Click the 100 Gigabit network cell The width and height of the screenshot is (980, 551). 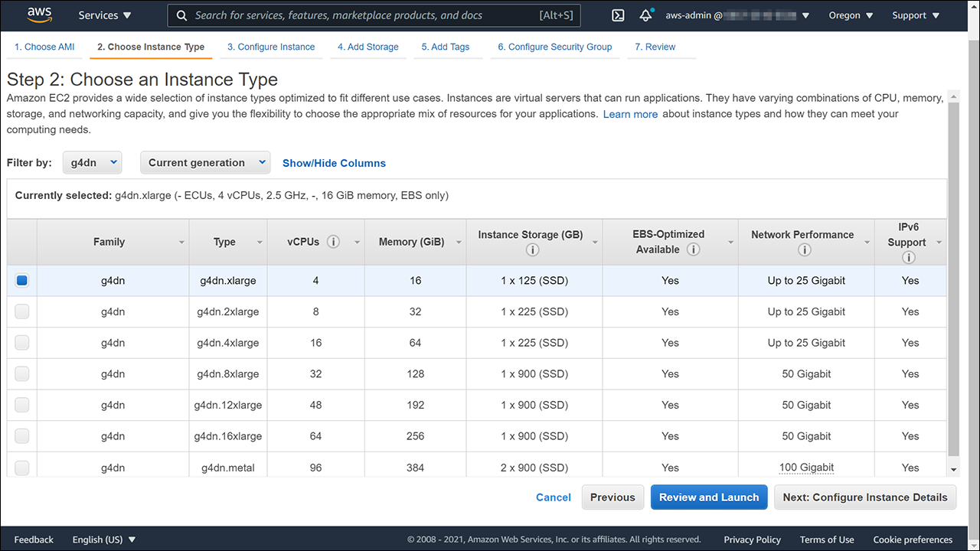806,468
